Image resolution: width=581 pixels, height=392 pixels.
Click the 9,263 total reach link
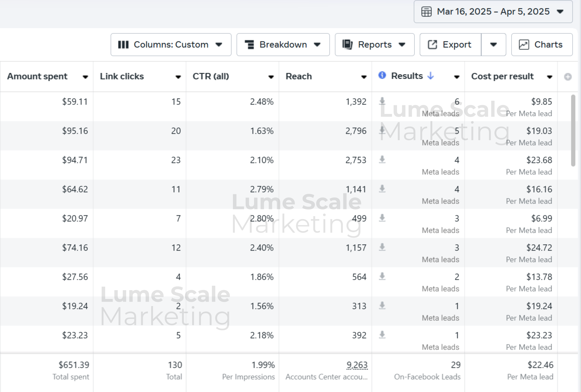(357, 365)
